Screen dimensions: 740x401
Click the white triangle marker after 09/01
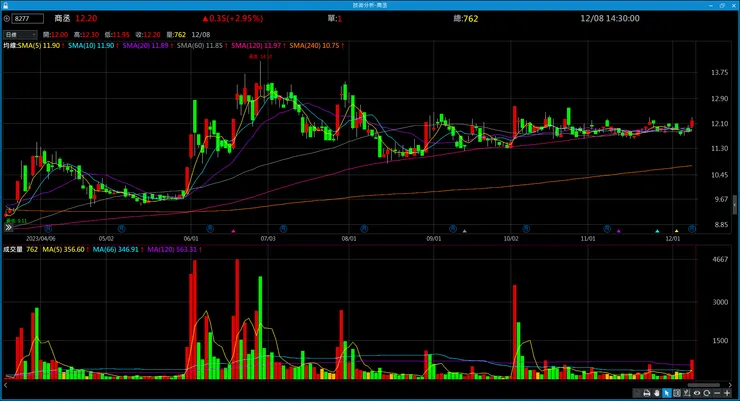[464, 231]
